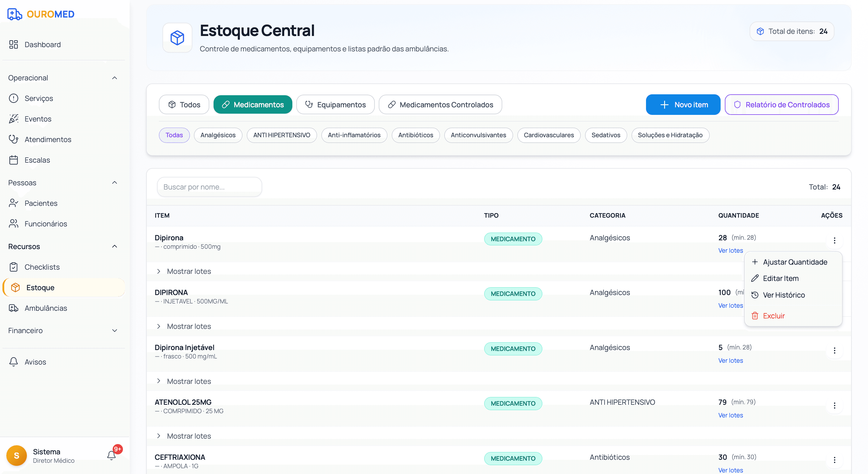
Task: Expand Mostrar lotes under Dipirona Injetável frasco
Action: pos(184,381)
